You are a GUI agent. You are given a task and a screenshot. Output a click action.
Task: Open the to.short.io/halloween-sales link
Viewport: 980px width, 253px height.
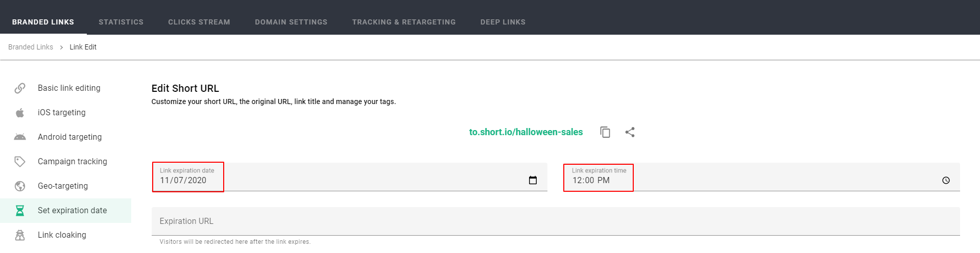pyautogui.click(x=526, y=132)
